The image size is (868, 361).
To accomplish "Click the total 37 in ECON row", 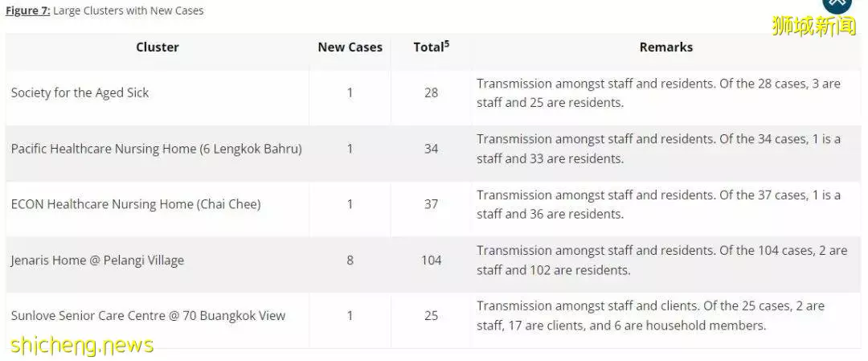I will click(432, 204).
